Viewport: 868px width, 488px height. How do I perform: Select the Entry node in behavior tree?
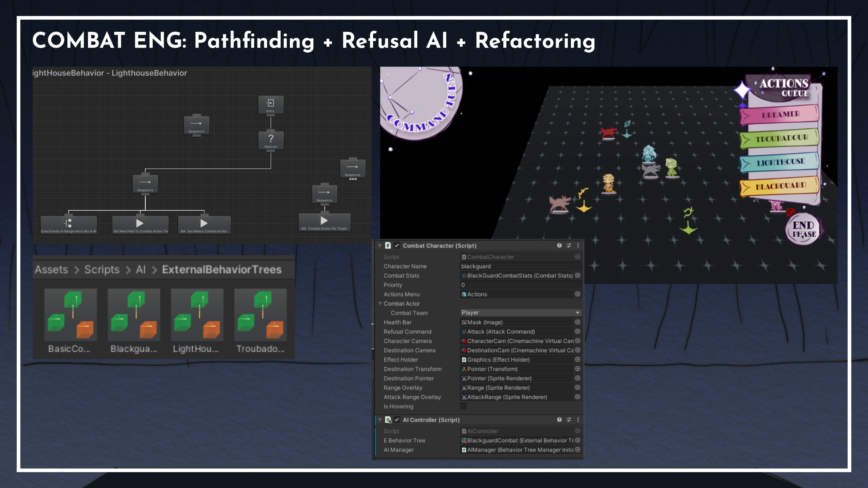point(271,105)
